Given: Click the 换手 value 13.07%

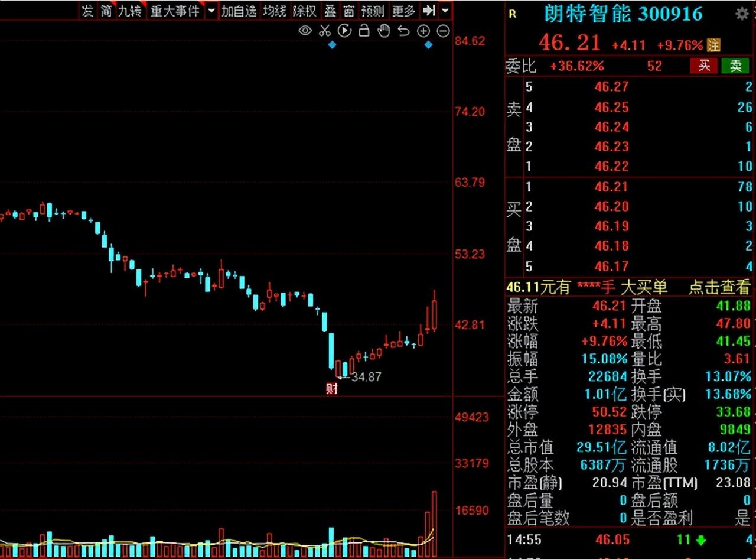Looking at the screenshot, I should click(x=728, y=376).
